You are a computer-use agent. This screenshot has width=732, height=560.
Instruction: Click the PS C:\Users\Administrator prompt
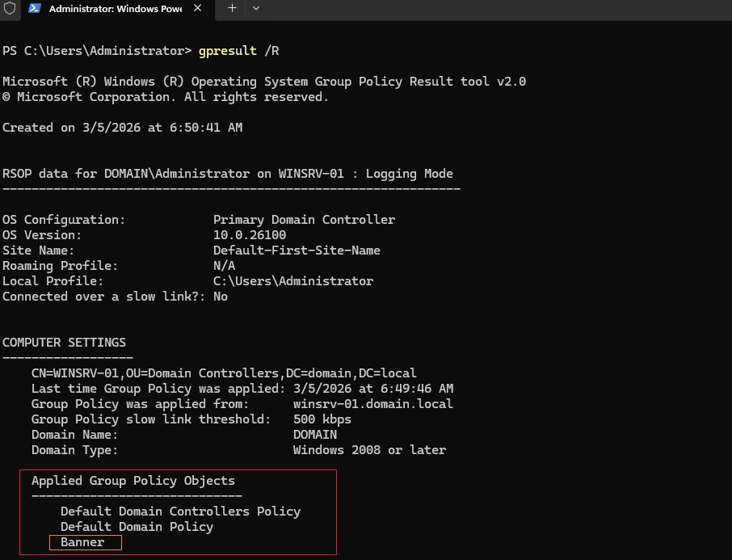click(x=97, y=51)
